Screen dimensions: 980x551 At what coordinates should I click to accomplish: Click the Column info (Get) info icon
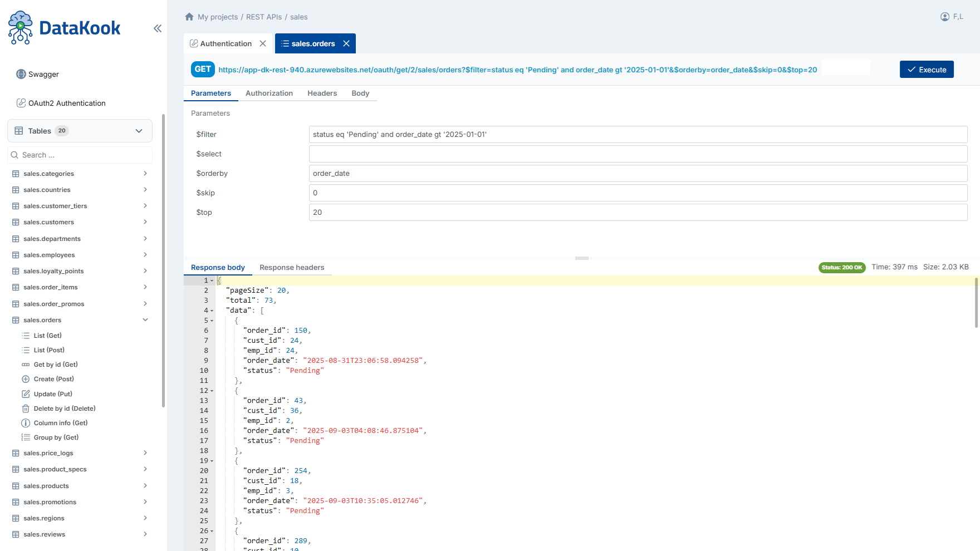pyautogui.click(x=26, y=423)
